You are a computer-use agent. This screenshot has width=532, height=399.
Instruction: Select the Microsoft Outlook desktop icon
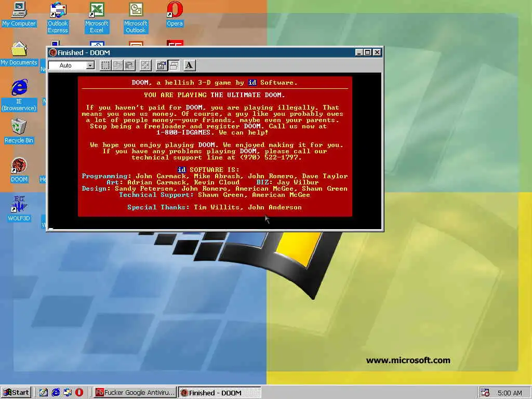click(136, 18)
